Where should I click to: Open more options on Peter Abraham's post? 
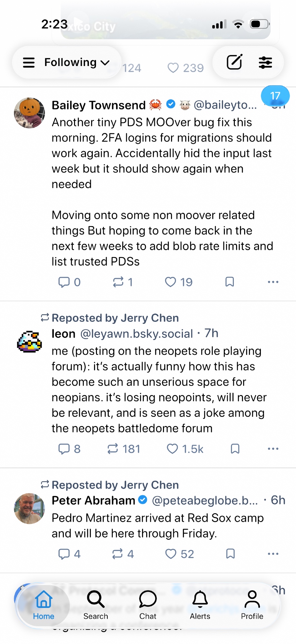click(273, 554)
